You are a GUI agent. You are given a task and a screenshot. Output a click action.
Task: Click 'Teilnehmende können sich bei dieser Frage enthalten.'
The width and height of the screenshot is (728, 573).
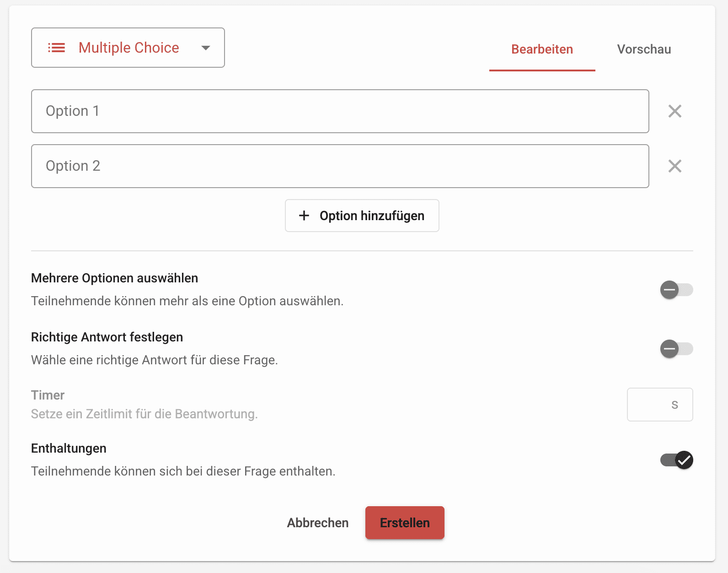[x=183, y=471]
